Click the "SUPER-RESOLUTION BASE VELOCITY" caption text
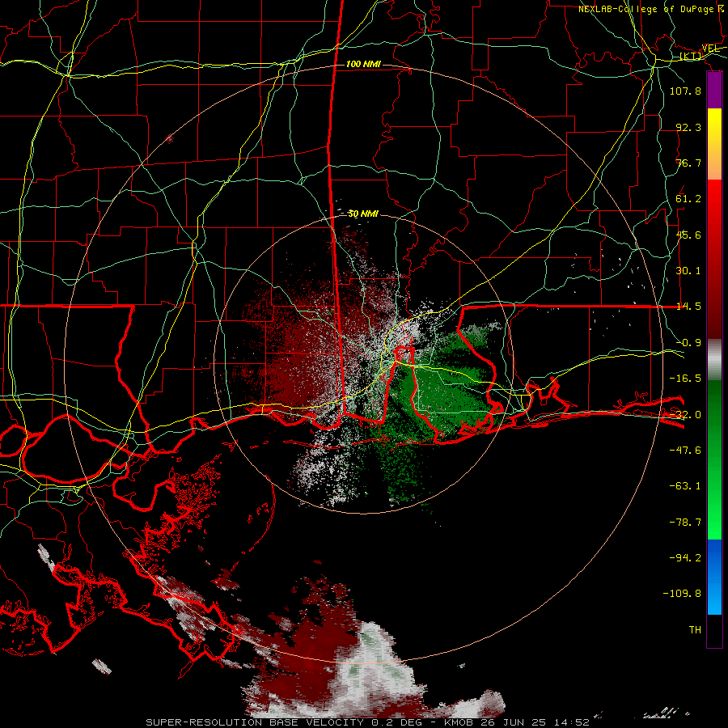The width and height of the screenshot is (728, 728). coord(256,722)
